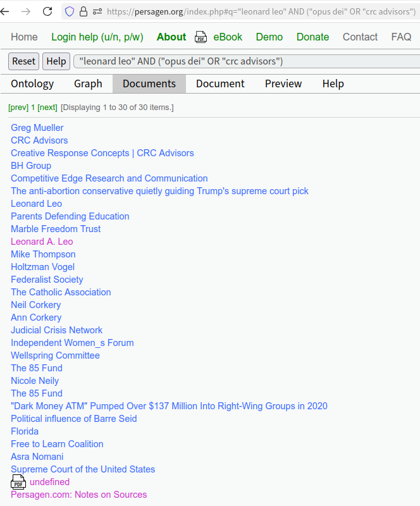This screenshot has width=420, height=506.
Task: Open the Contact nav link
Action: [360, 37]
